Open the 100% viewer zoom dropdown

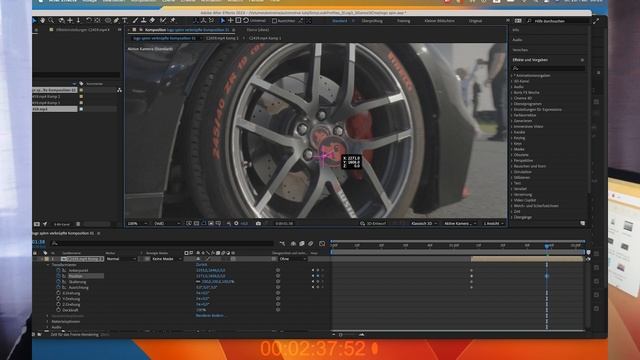pyautogui.click(x=137, y=223)
